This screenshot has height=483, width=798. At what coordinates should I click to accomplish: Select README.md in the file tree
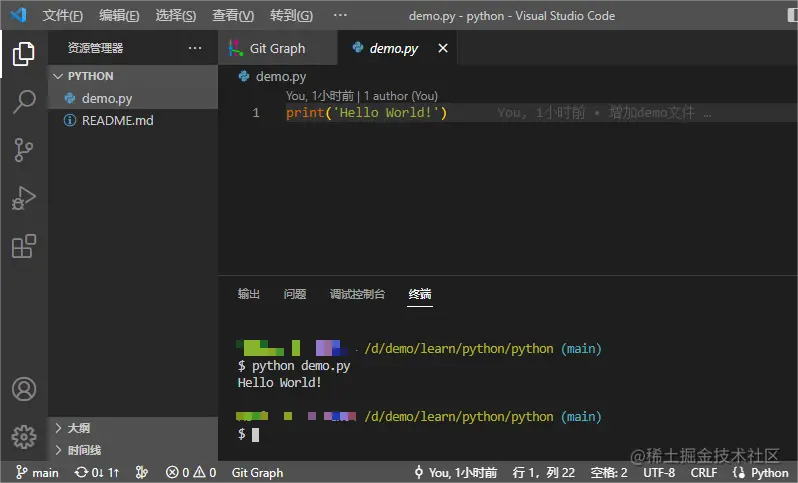[133, 121]
